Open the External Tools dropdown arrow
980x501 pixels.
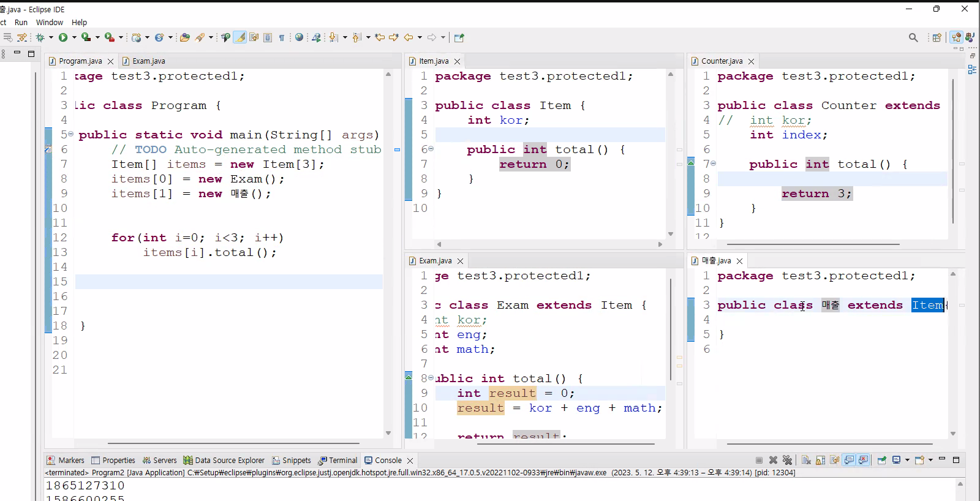(121, 37)
